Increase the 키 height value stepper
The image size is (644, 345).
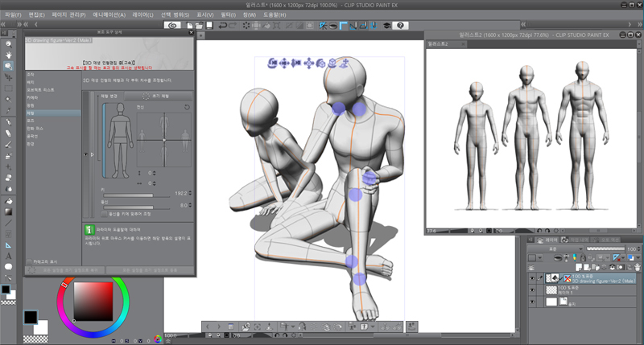191,192
